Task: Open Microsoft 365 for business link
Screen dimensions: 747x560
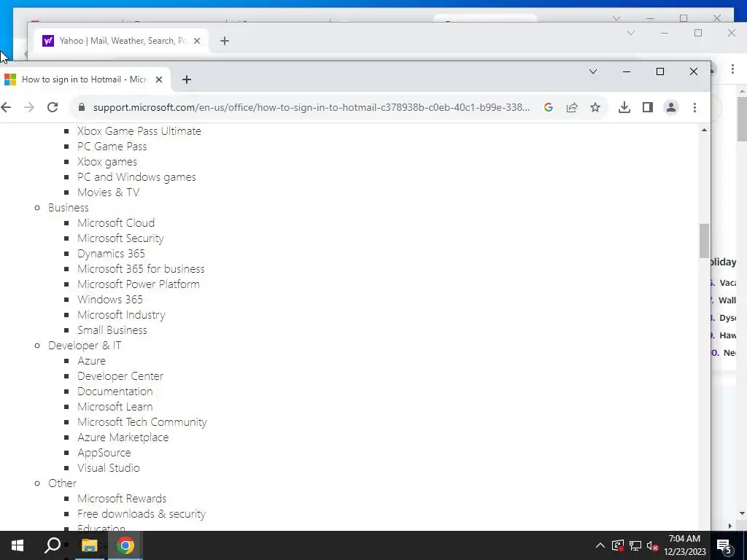Action: pyautogui.click(x=141, y=268)
